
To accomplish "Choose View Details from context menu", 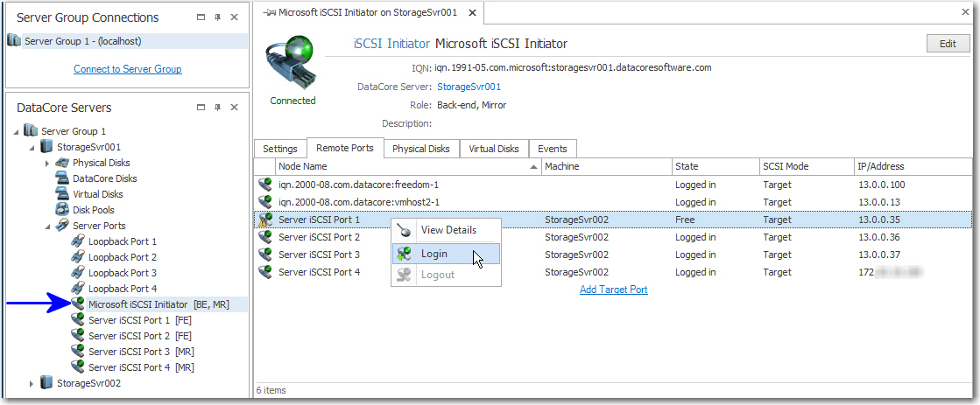I will 447,230.
